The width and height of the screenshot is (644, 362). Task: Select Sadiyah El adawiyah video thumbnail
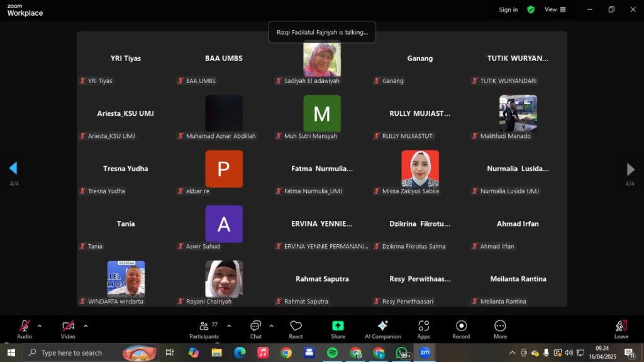322,59
